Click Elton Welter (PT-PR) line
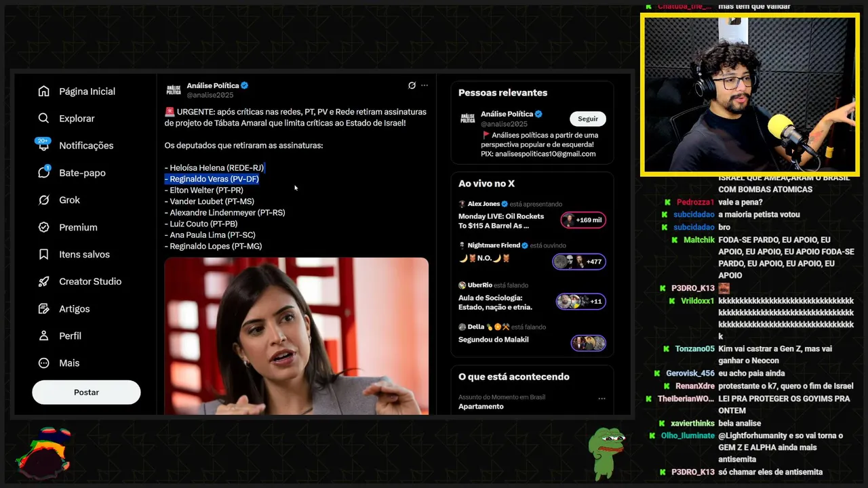Image resolution: width=868 pixels, height=488 pixels. click(x=203, y=190)
